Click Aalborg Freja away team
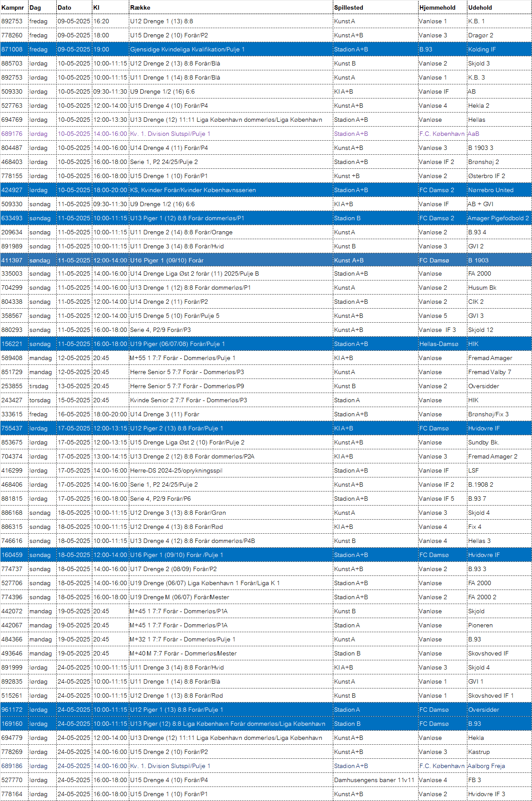This screenshot has width=532, height=801. point(487,766)
